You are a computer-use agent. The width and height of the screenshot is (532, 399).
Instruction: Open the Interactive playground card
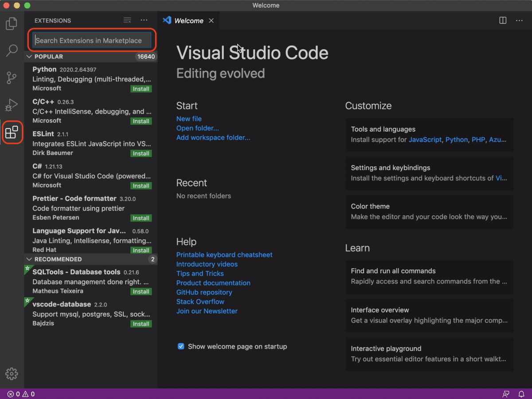(430, 354)
